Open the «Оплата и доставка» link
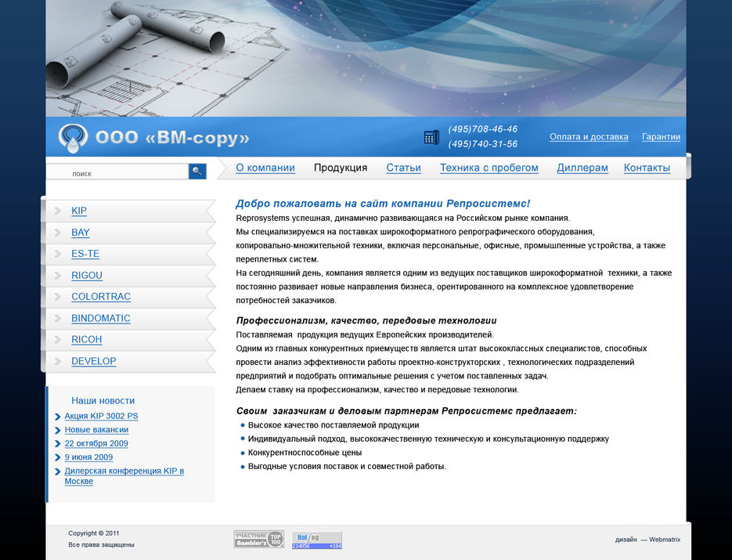This screenshot has height=560, width=732. click(589, 136)
